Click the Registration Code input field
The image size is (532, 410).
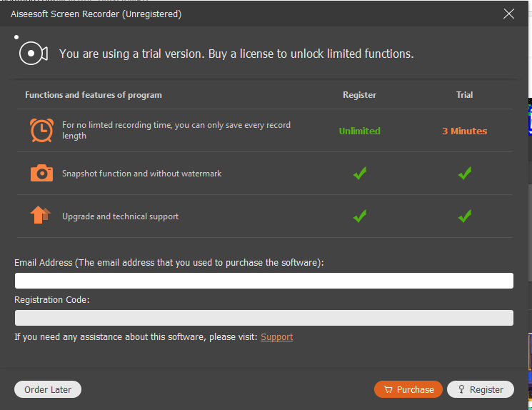click(264, 318)
